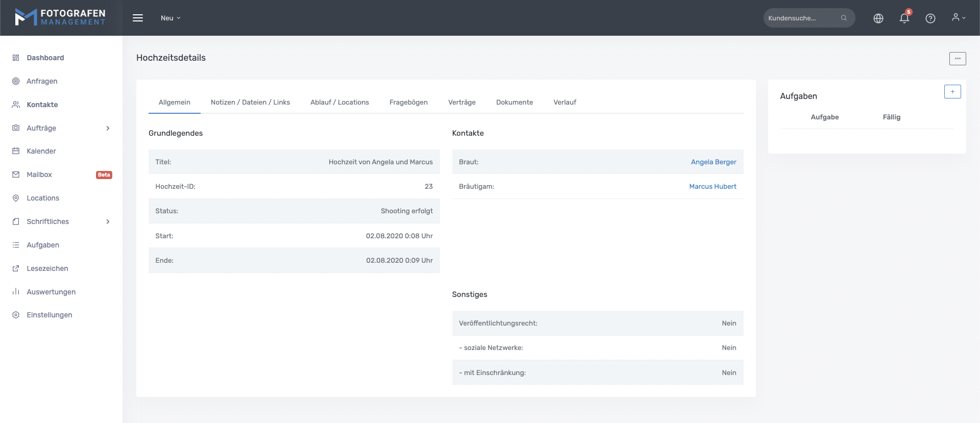
Task: Open contact Angela Berger
Action: point(713,162)
